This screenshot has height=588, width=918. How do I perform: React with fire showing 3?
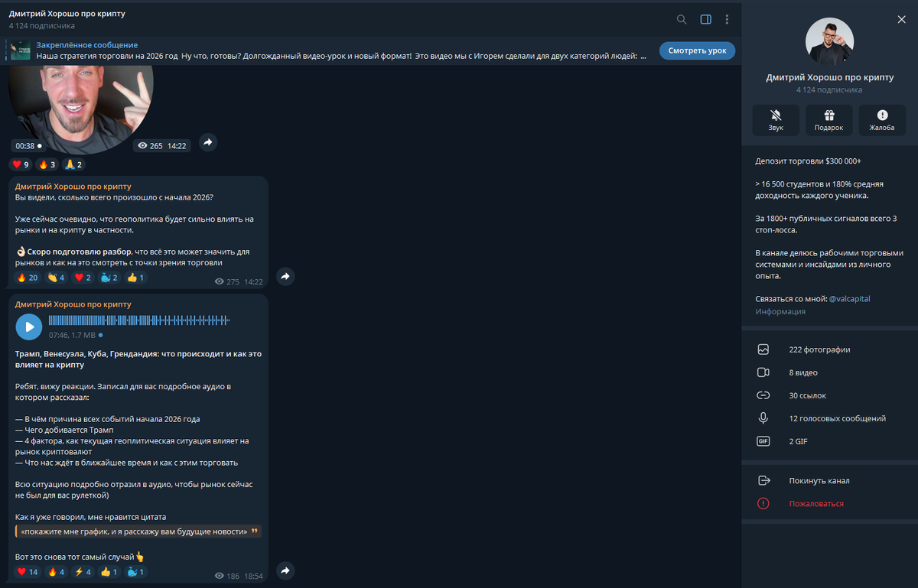tap(47, 164)
